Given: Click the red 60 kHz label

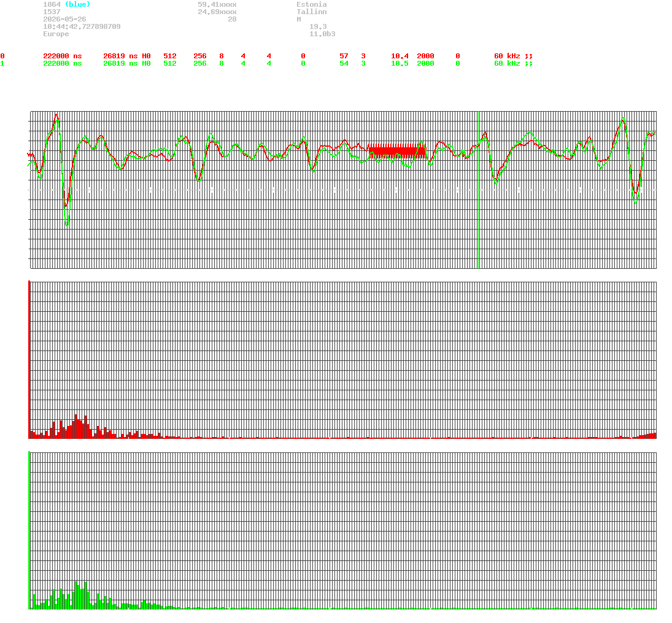Looking at the screenshot, I should pos(507,56).
